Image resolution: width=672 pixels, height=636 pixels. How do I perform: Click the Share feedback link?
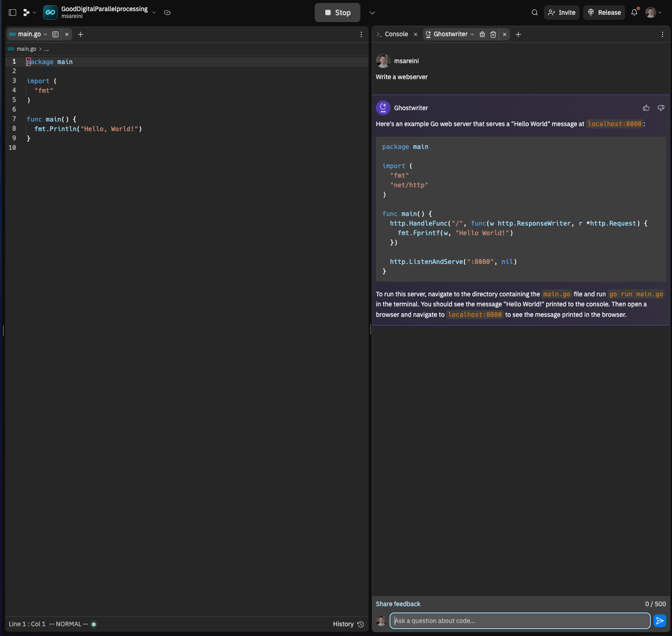pyautogui.click(x=398, y=604)
